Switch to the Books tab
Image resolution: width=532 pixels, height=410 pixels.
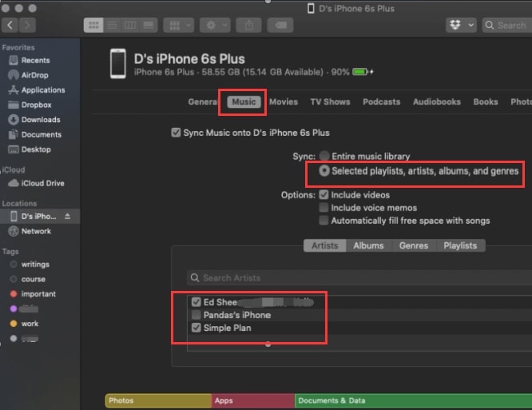[x=486, y=102]
